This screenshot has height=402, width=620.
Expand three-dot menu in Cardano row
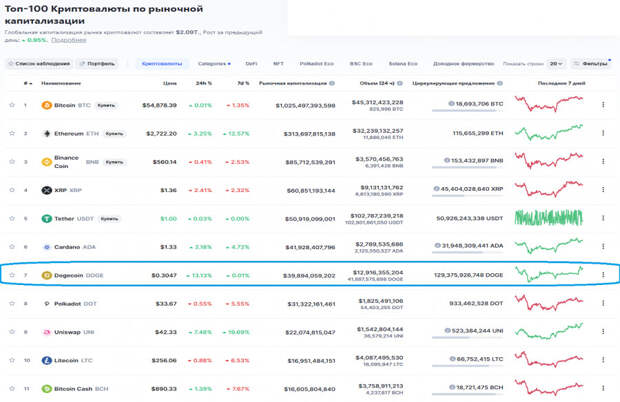pos(603,247)
